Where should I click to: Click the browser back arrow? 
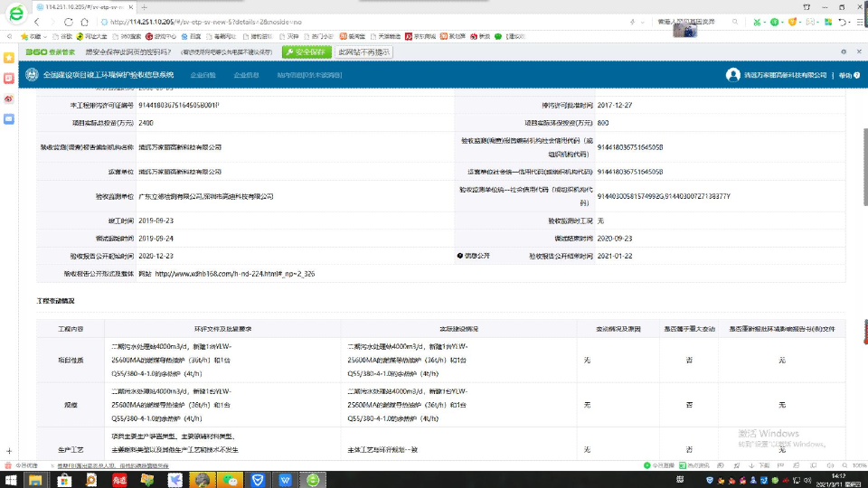[x=36, y=21]
